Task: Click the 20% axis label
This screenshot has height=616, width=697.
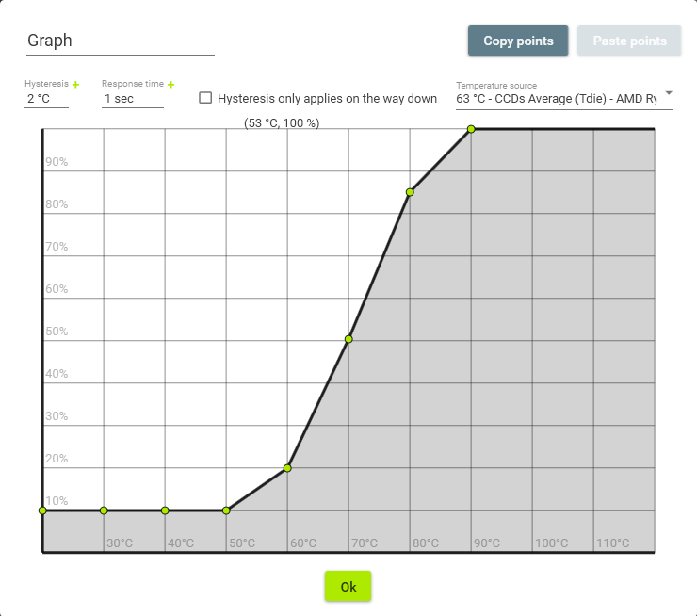Action: [57, 459]
